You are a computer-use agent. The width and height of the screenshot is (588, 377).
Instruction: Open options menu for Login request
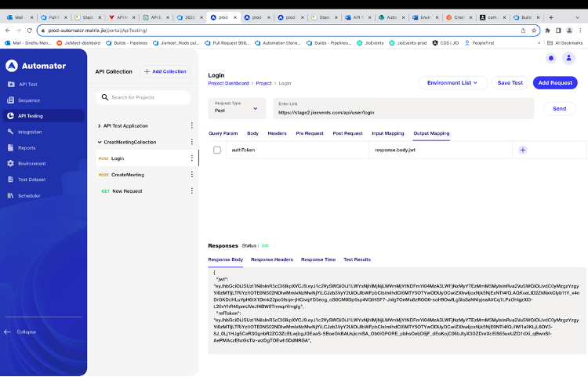pyautogui.click(x=191, y=158)
